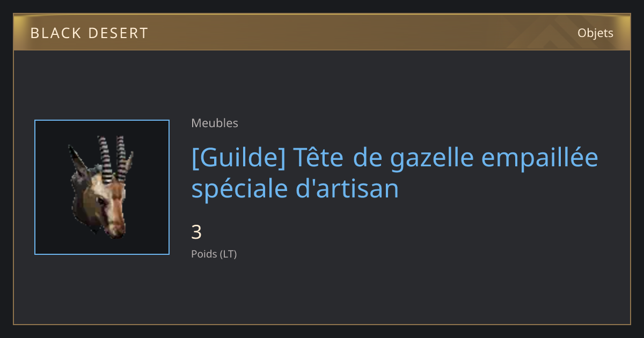Switch to the Objets section label
Viewport: 644px width, 338px height.
(595, 33)
